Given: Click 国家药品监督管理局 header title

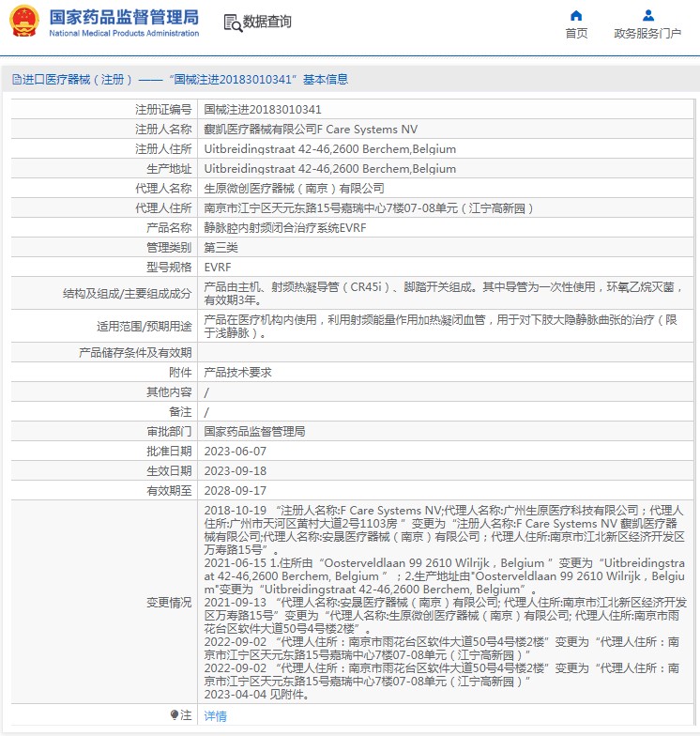Looking at the screenshot, I should (124, 17).
